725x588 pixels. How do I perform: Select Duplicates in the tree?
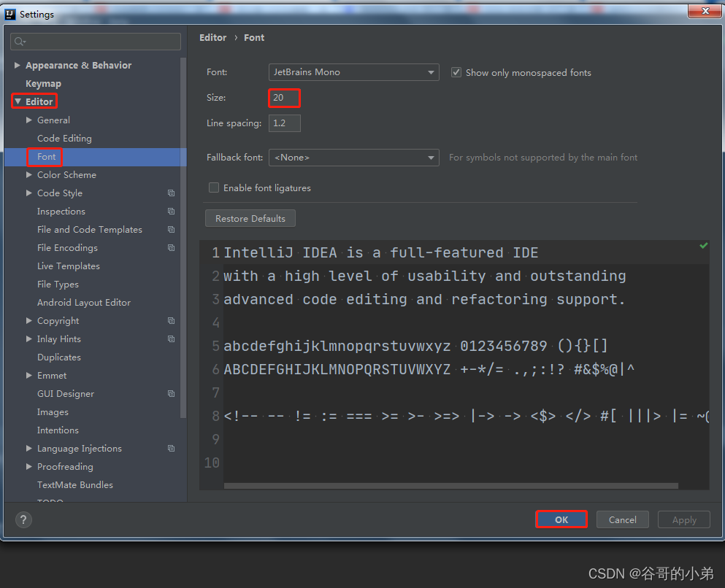(58, 357)
